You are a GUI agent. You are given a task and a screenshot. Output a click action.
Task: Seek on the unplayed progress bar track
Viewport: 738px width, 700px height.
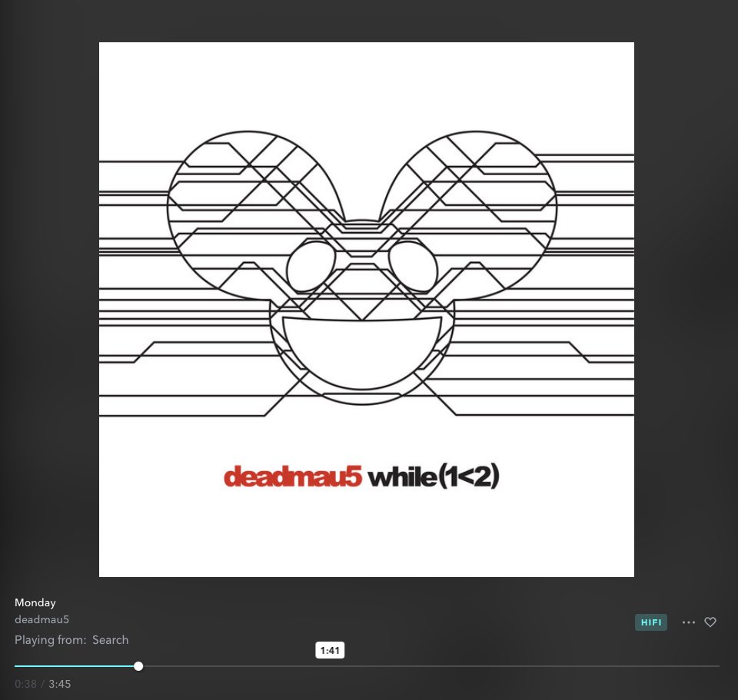click(431, 666)
